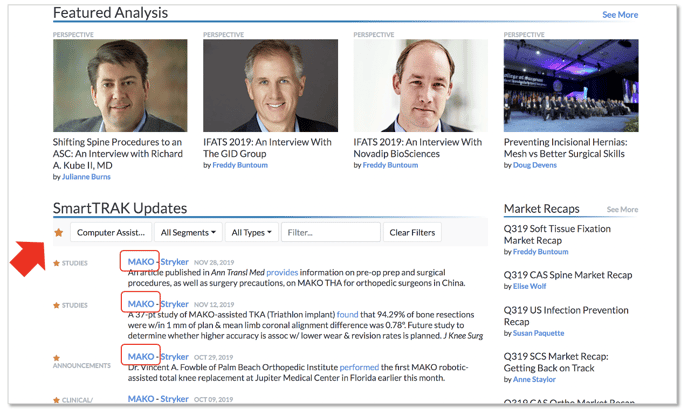Open Q319 Soft Tissue Fixation Market Recap

(557, 234)
